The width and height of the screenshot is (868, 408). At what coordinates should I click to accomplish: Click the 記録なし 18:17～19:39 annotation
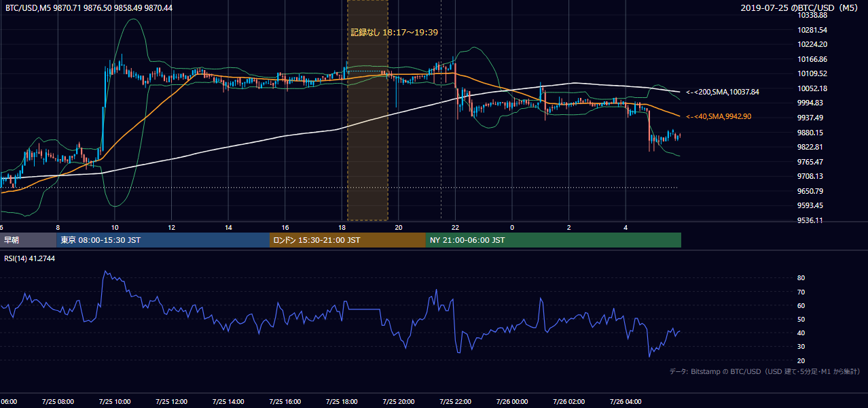[394, 32]
